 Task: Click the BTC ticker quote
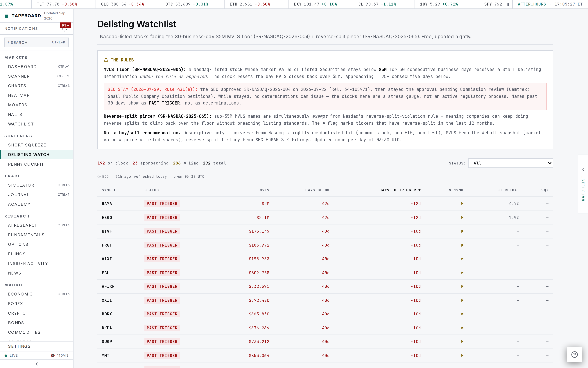pyautogui.click(x=187, y=4)
